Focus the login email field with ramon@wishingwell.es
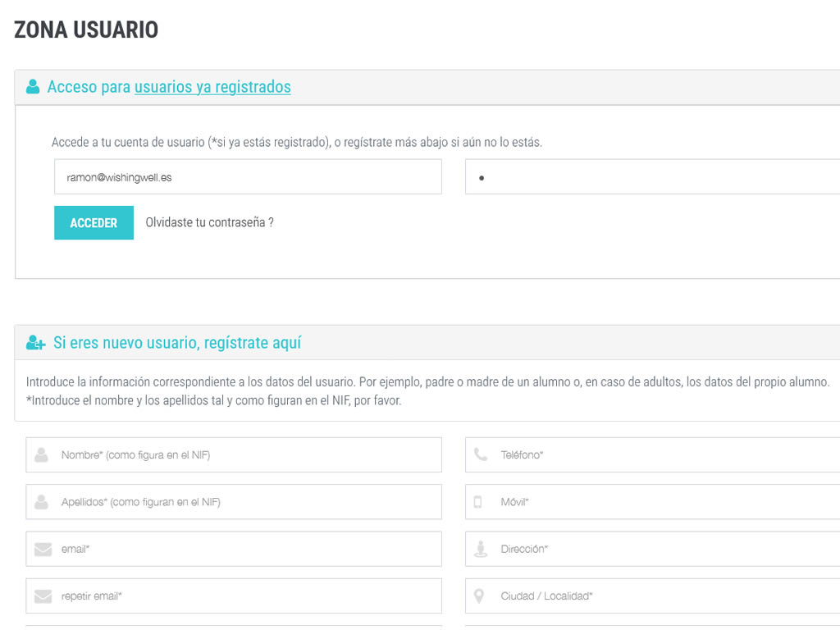This screenshot has width=840, height=630. [248, 177]
